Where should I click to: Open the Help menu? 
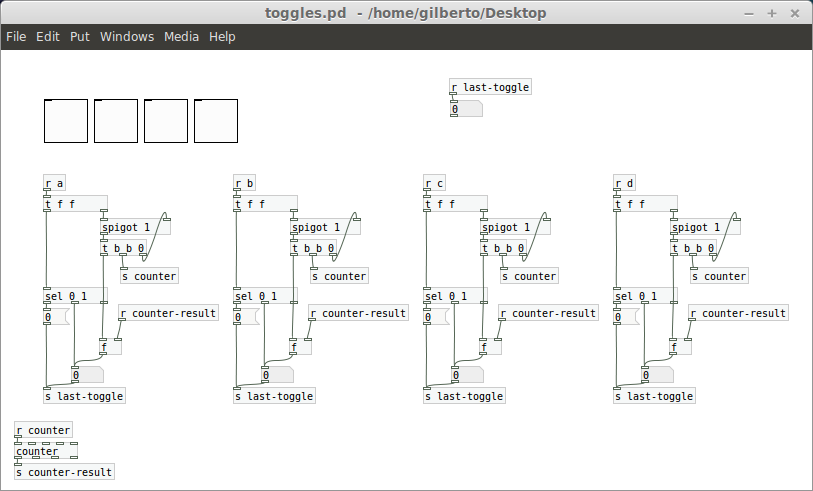pos(222,36)
